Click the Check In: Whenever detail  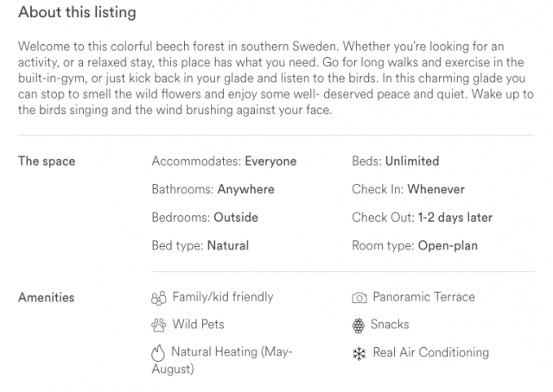(x=409, y=189)
